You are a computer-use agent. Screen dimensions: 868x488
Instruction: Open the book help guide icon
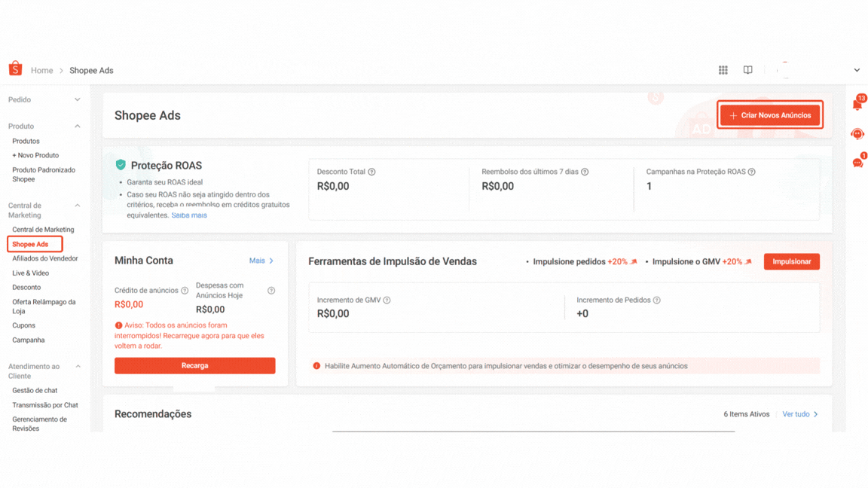pyautogui.click(x=747, y=70)
